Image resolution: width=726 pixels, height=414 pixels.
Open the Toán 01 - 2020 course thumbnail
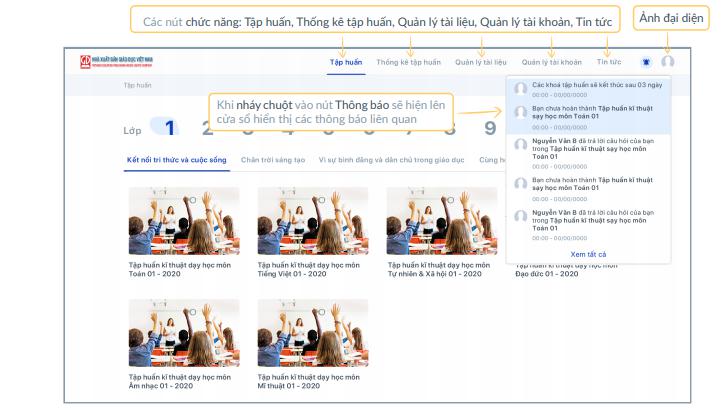184,221
